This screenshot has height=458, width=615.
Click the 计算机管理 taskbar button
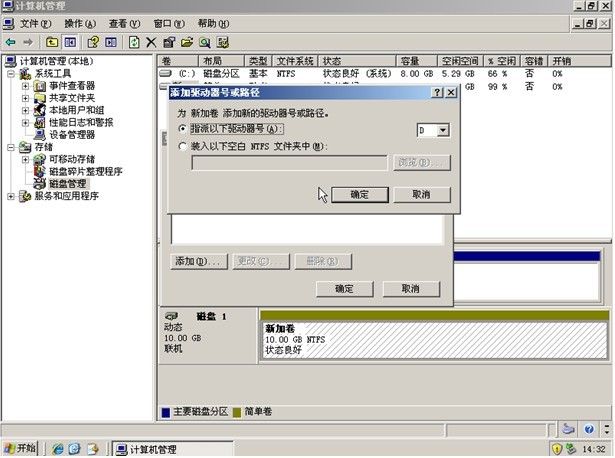[173, 449]
